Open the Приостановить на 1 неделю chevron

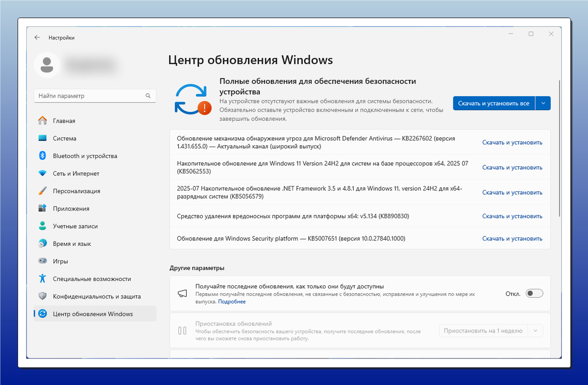(x=536, y=331)
